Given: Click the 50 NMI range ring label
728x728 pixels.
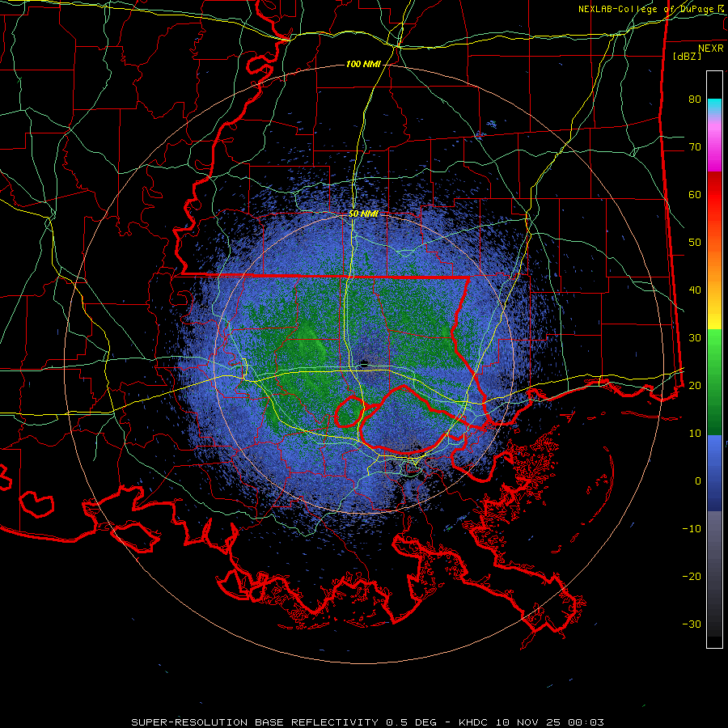Looking at the screenshot, I should coord(363,214).
